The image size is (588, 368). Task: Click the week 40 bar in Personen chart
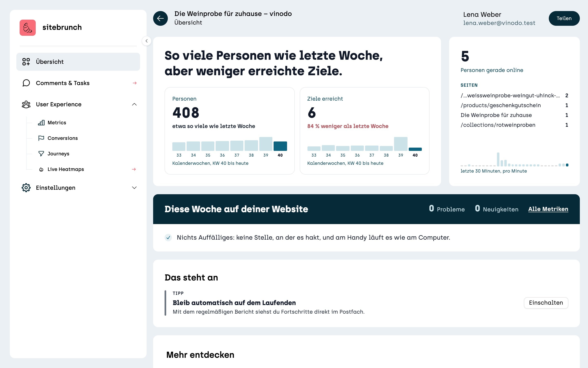tap(280, 146)
